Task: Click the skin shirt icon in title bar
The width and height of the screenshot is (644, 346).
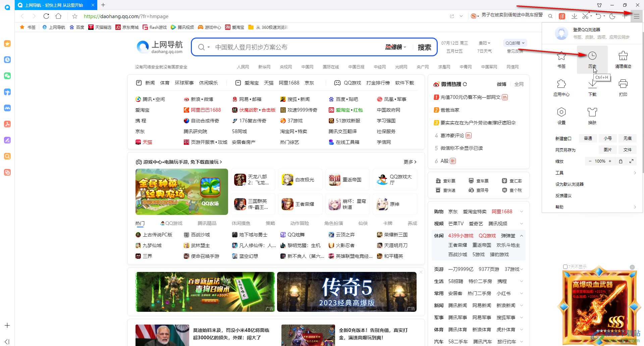Action: click(x=599, y=5)
